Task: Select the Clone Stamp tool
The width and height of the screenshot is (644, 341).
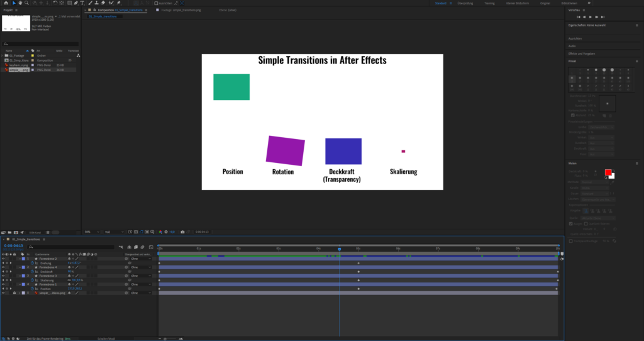Action: click(96, 3)
